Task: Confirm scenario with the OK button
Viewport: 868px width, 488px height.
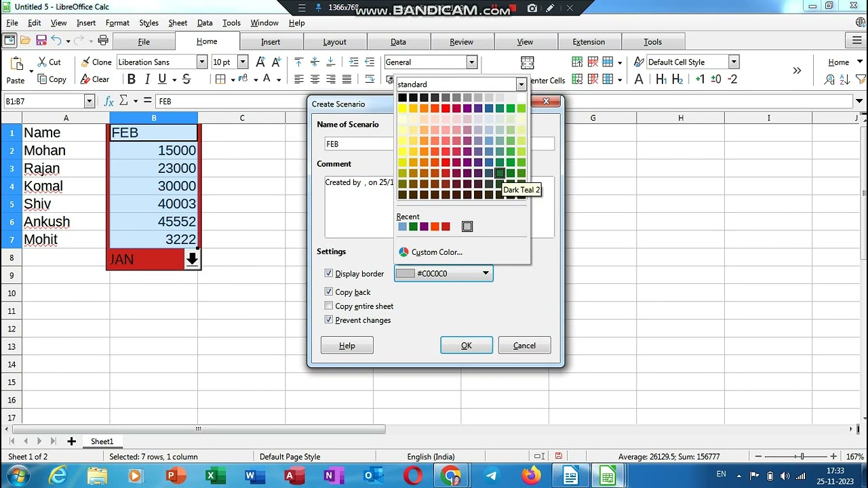Action: [x=467, y=345]
